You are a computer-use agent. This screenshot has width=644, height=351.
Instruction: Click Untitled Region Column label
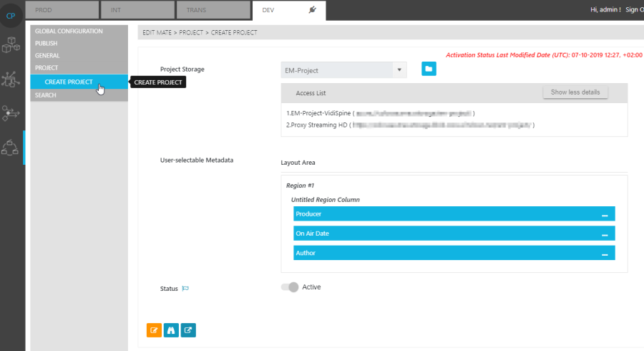pos(326,200)
